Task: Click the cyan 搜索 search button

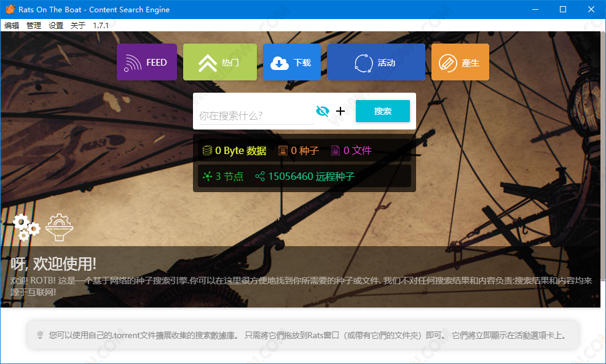Action: tap(383, 111)
